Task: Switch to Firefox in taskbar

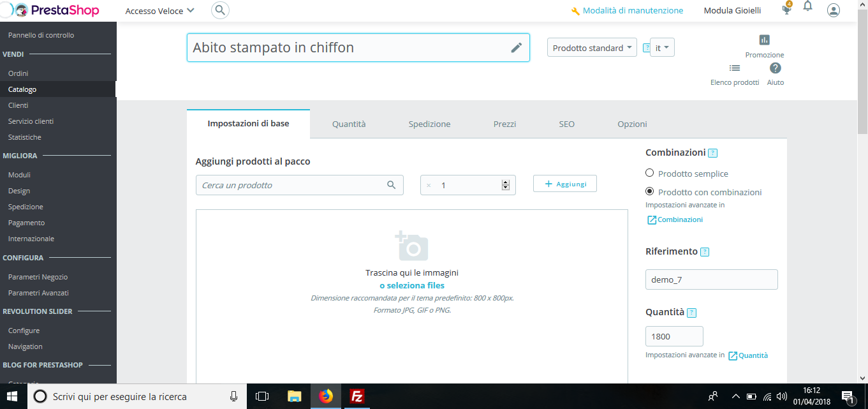Action: point(326,396)
